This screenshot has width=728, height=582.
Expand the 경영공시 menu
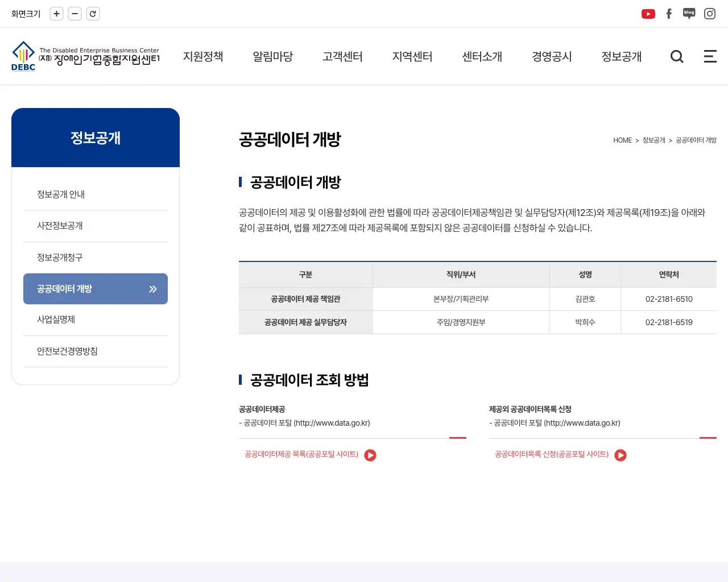coord(552,57)
